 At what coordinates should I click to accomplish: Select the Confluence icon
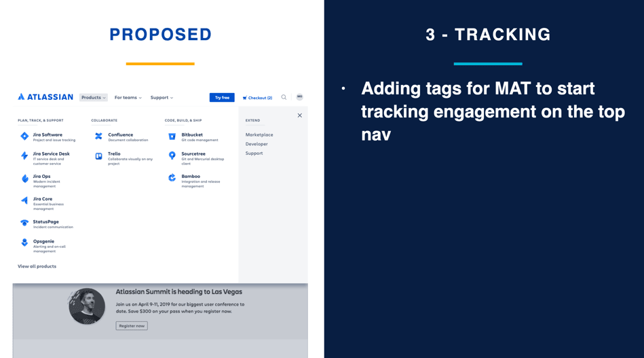pos(98,137)
